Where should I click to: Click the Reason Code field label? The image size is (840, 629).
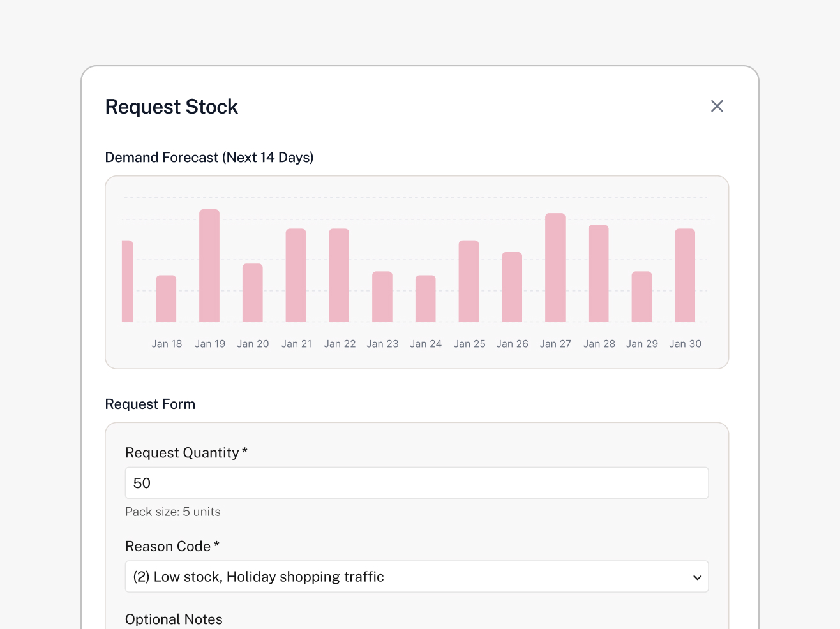point(168,547)
